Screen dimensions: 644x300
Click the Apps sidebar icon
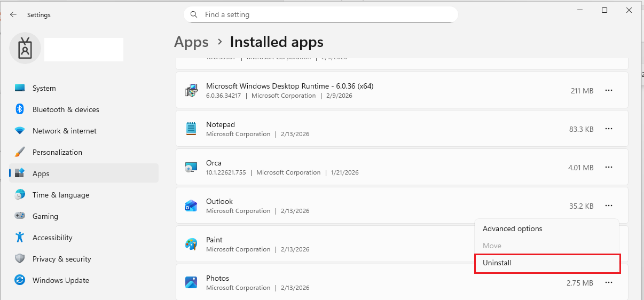[x=20, y=173]
